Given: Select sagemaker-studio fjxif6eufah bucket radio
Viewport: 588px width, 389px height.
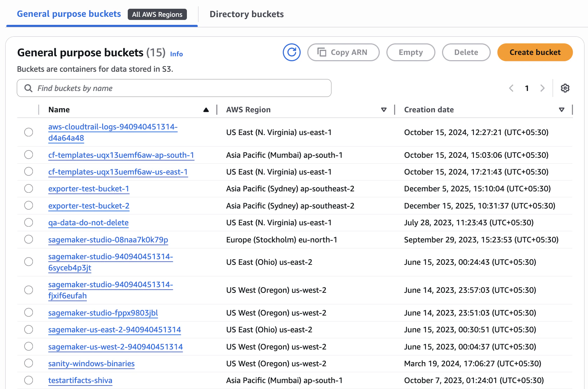Looking at the screenshot, I should pos(29,290).
